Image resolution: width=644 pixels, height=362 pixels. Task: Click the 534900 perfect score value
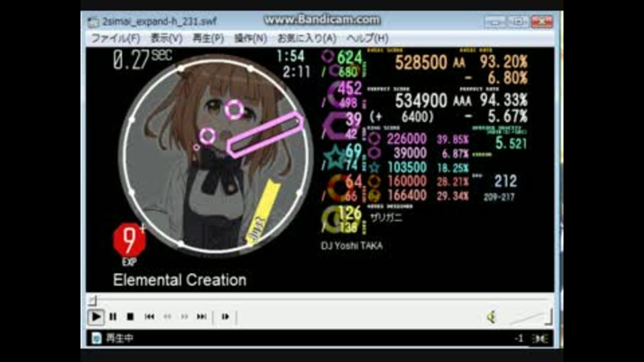[x=421, y=101]
